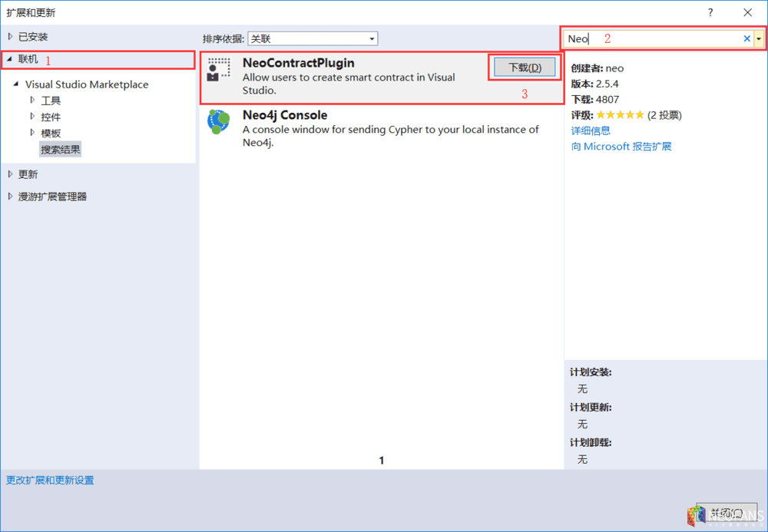
Task: Expand the 漫游扩展管理器 category
Action: [10, 197]
